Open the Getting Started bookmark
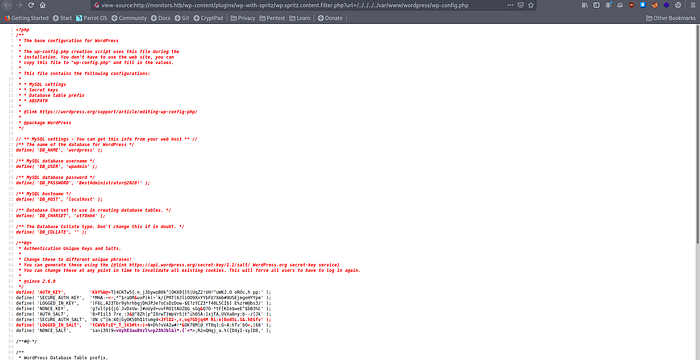The width and height of the screenshot is (700, 360). (26, 18)
